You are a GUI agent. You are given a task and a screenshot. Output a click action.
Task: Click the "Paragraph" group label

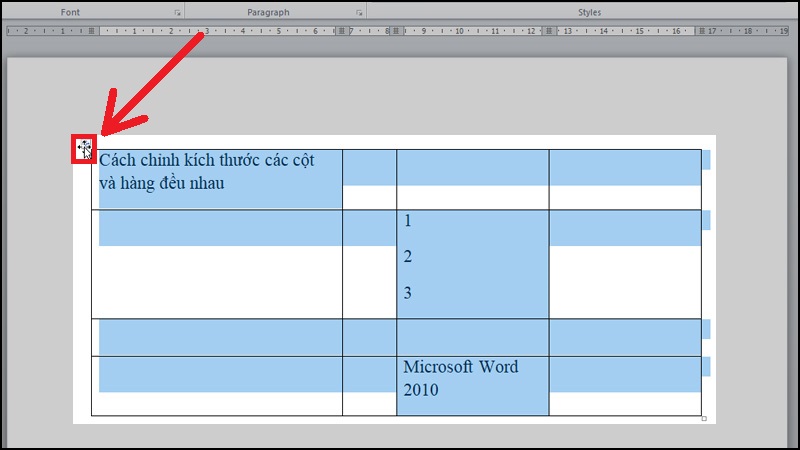[268, 12]
